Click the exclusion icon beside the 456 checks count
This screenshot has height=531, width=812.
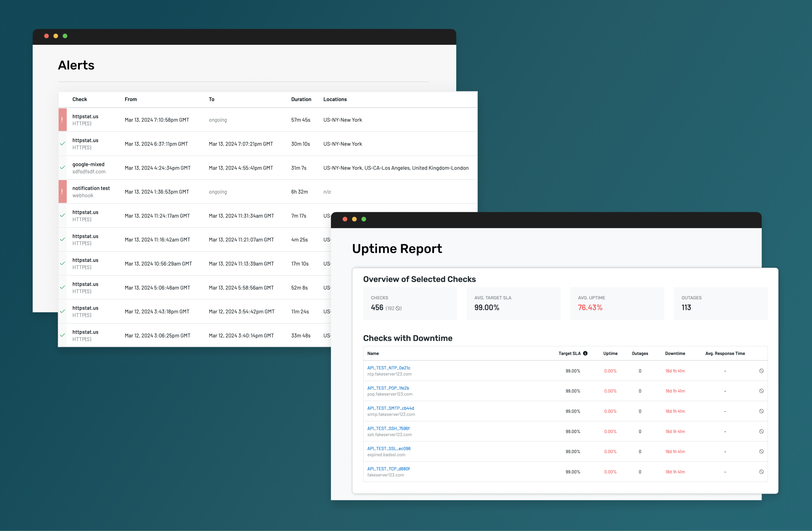pyautogui.click(x=398, y=308)
